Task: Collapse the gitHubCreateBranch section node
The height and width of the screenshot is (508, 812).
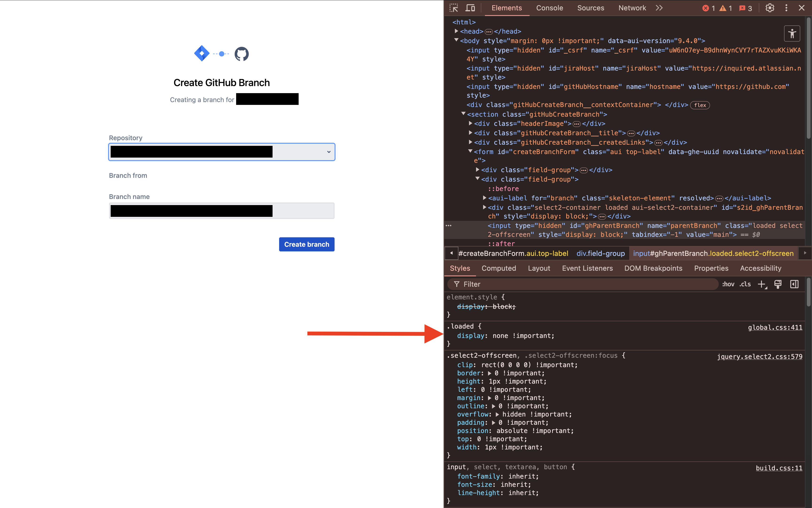Action: (463, 114)
